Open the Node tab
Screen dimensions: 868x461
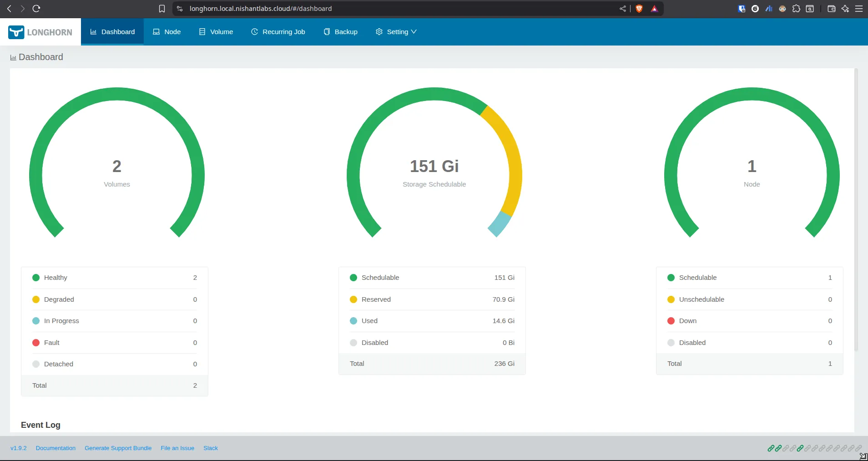(x=167, y=32)
